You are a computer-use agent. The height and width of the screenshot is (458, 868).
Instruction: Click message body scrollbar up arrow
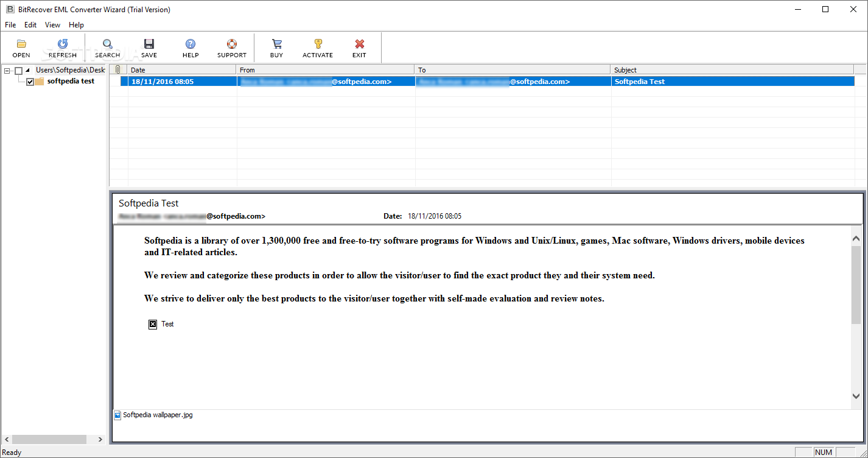click(x=856, y=238)
